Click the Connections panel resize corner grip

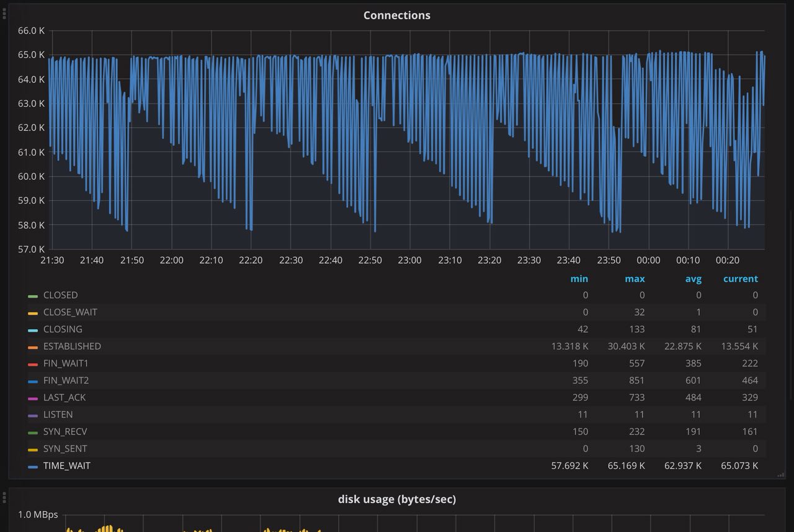[x=781, y=475]
